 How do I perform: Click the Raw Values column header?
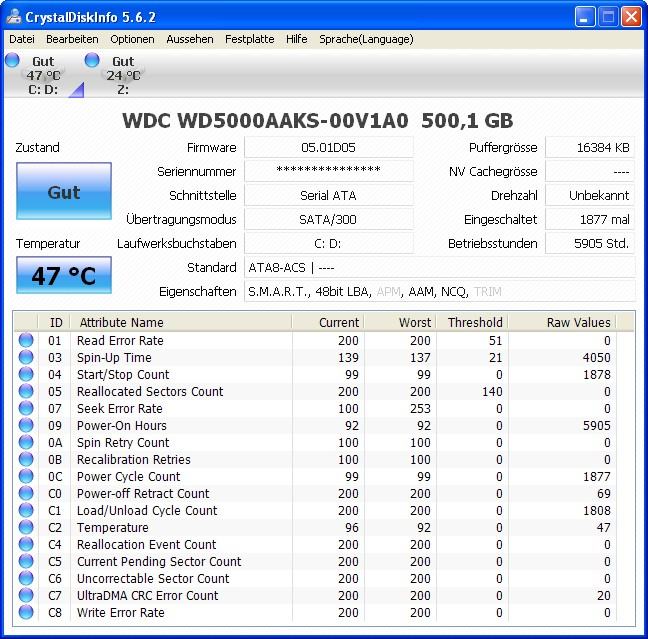point(562,322)
